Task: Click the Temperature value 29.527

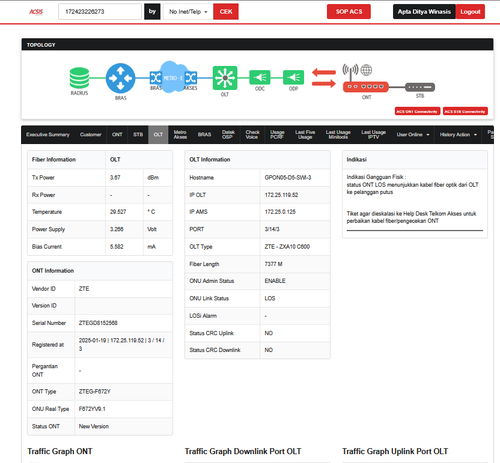Action: [118, 212]
